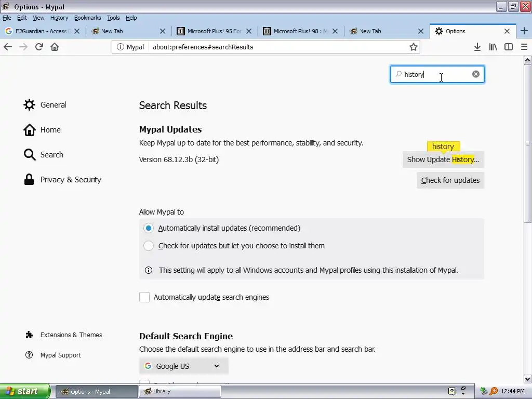Click in the preferences search field
The image size is (532, 399).
pos(437,74)
